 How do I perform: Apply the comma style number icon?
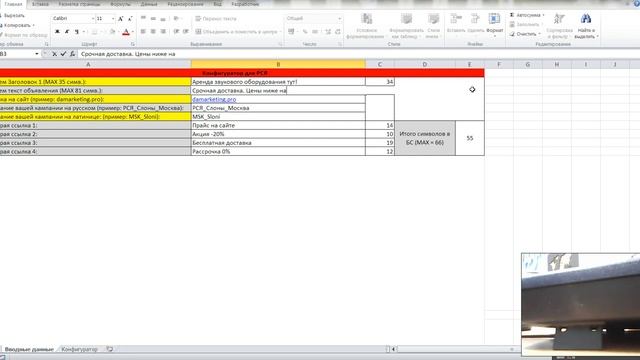315,31
